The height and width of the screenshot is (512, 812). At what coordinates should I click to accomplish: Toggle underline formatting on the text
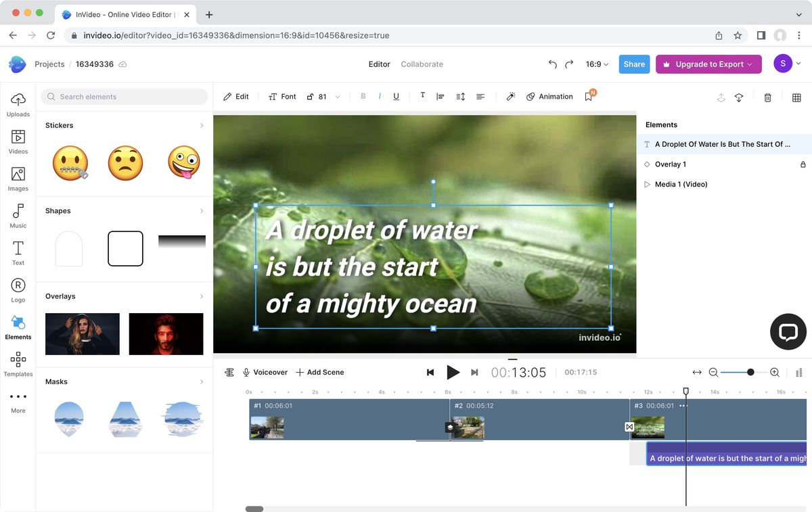(x=396, y=96)
